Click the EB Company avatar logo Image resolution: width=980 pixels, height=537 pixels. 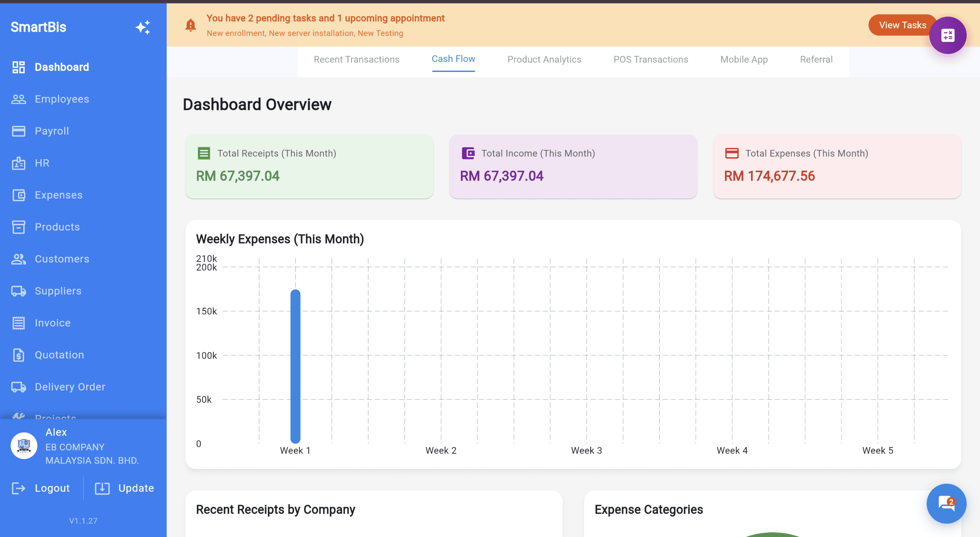(x=24, y=446)
